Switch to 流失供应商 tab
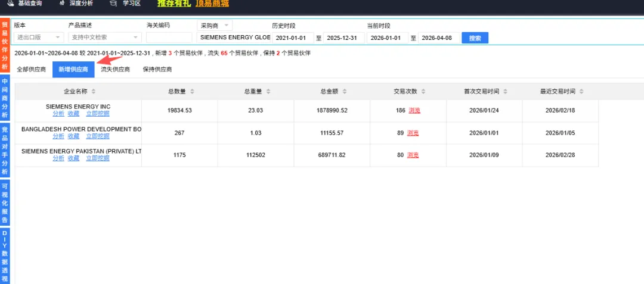Image resolution: width=644 pixels, height=284 pixels. click(x=116, y=69)
